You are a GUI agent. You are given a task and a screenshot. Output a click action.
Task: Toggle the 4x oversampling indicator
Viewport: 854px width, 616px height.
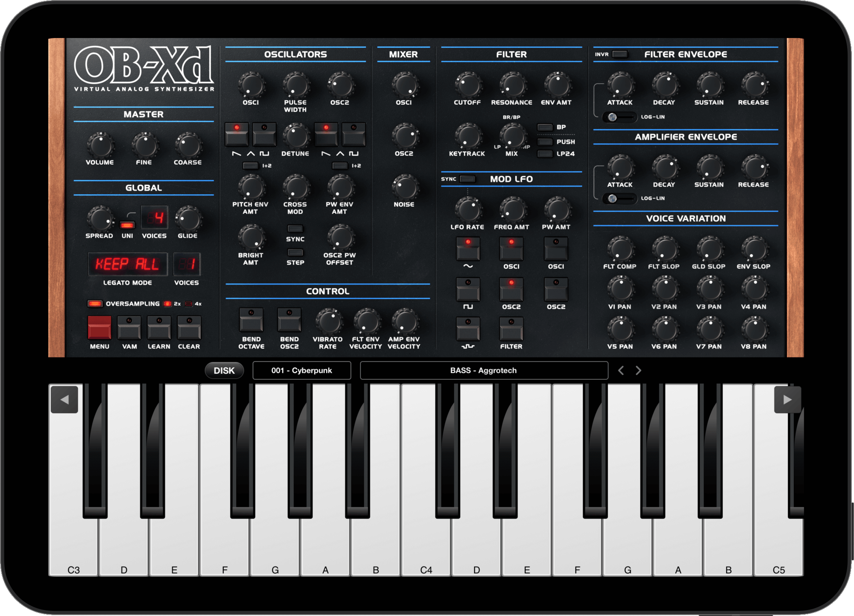188,304
